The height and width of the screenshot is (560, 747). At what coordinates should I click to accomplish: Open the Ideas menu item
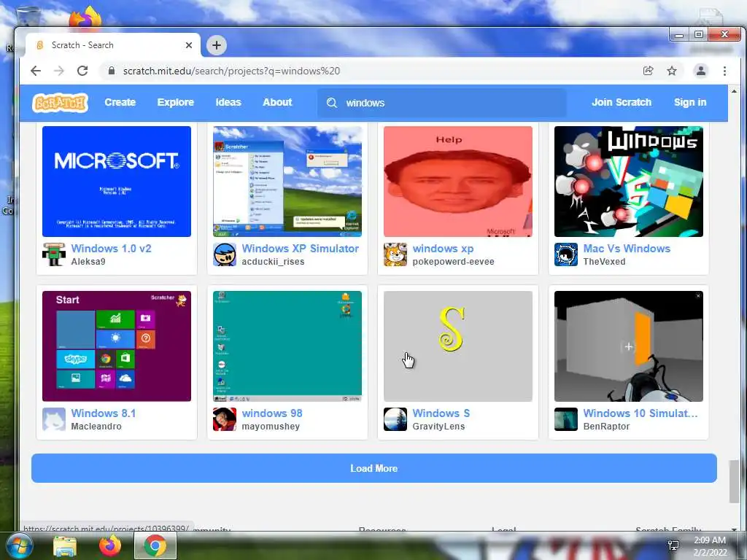(228, 102)
